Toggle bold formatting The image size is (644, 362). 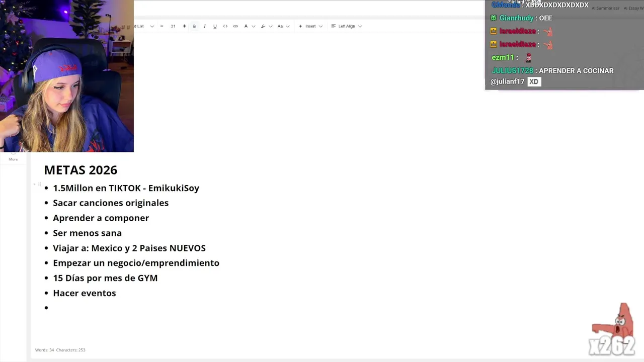(194, 26)
